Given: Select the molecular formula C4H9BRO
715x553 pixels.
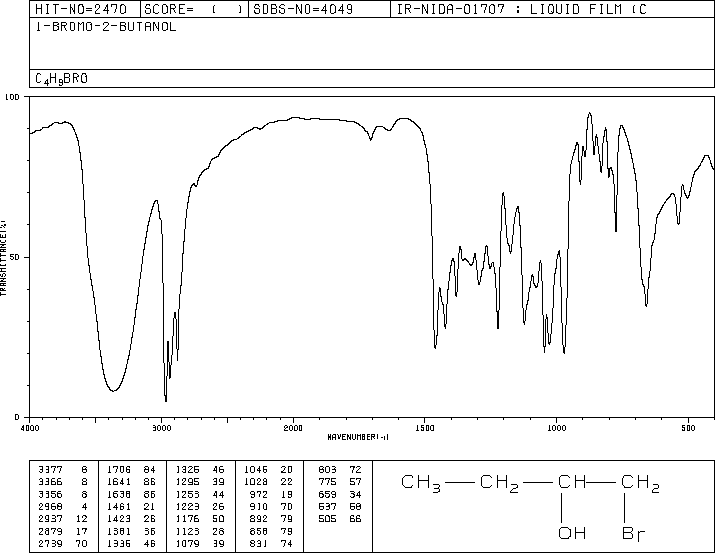Looking at the screenshot, I should point(61,79).
